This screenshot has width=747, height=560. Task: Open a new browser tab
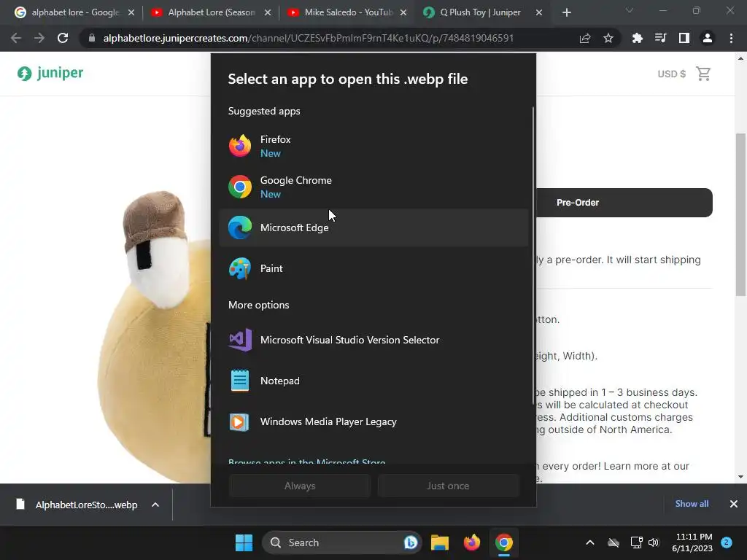tap(566, 12)
